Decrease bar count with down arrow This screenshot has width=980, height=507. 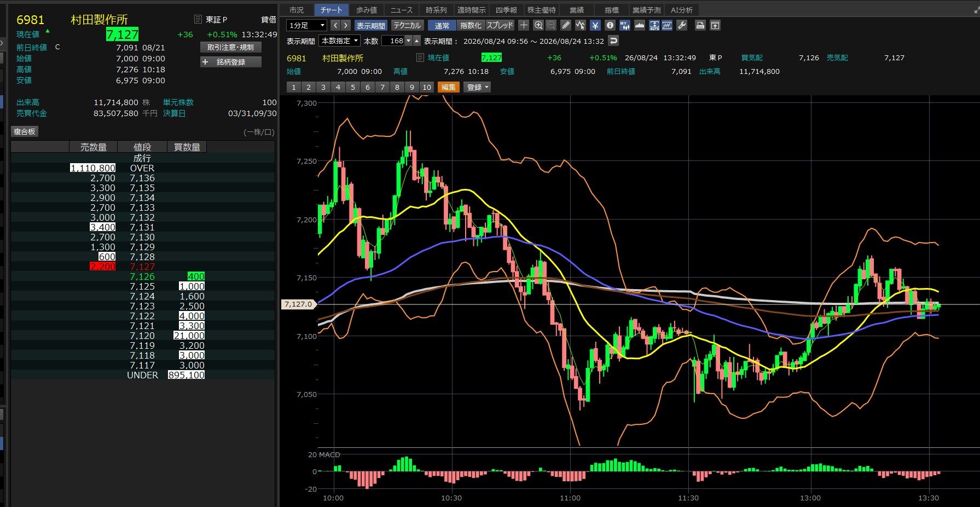[x=408, y=41]
